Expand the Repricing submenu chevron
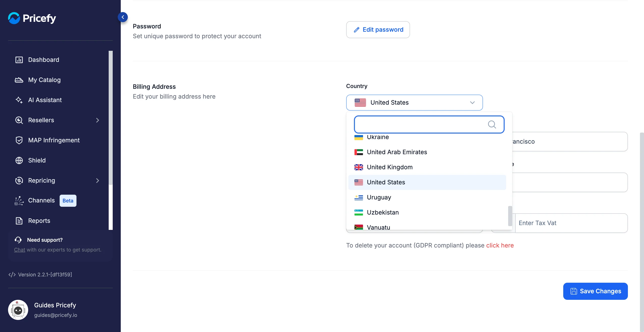644x332 pixels. point(98,181)
